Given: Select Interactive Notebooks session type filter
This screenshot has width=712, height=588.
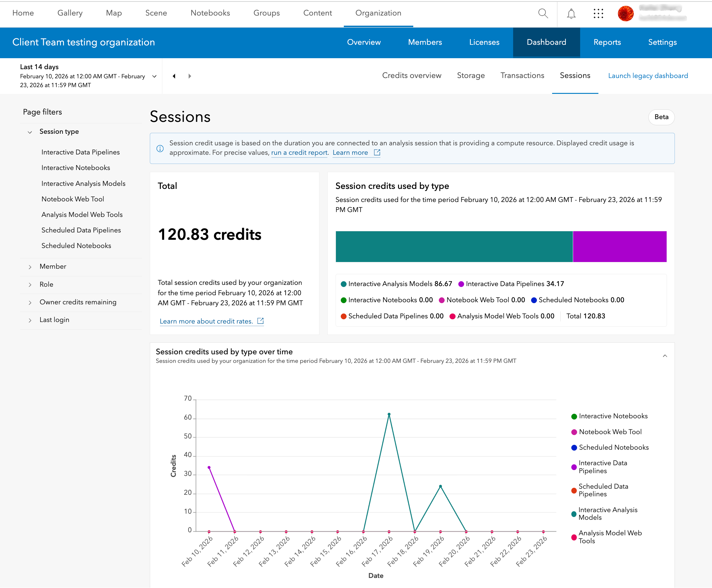Looking at the screenshot, I should point(76,168).
